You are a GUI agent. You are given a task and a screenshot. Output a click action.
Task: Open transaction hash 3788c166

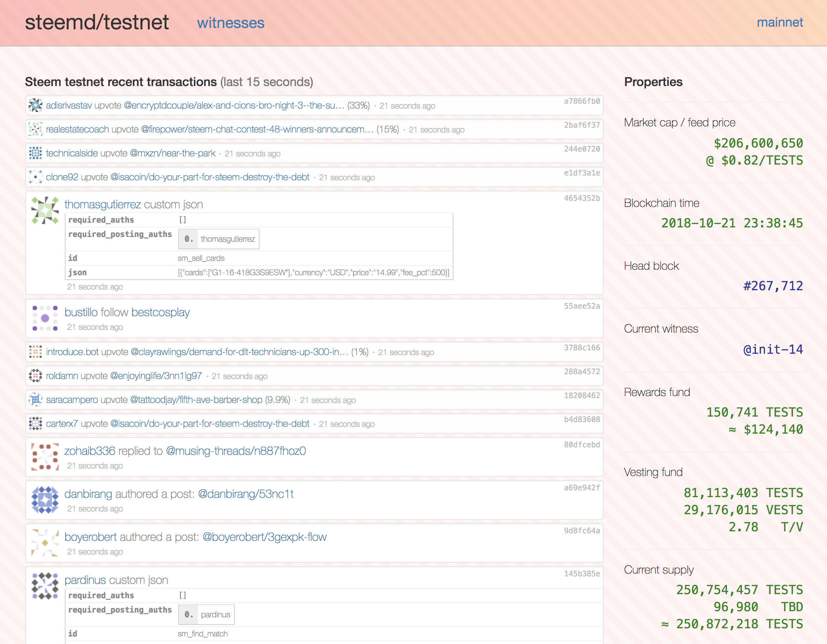pyautogui.click(x=582, y=348)
